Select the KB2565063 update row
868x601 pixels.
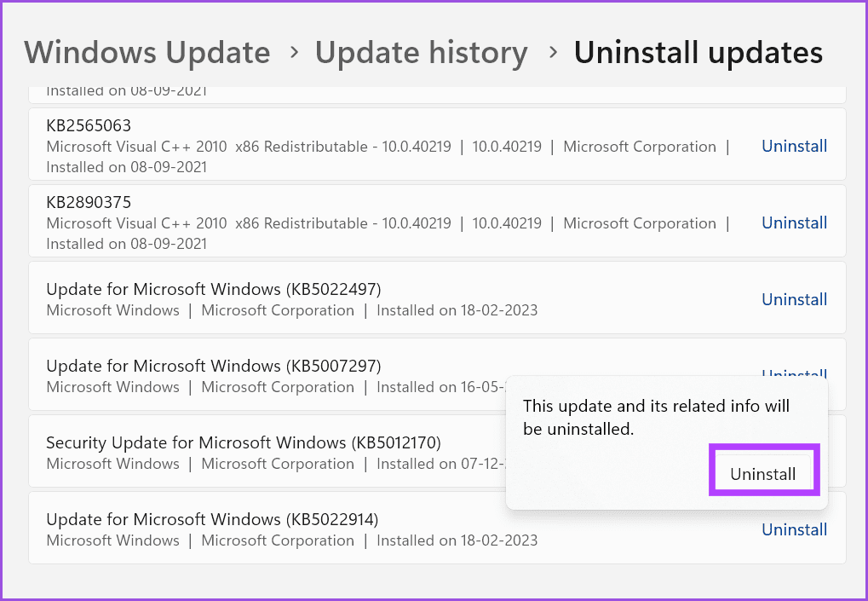pyautogui.click(x=89, y=126)
